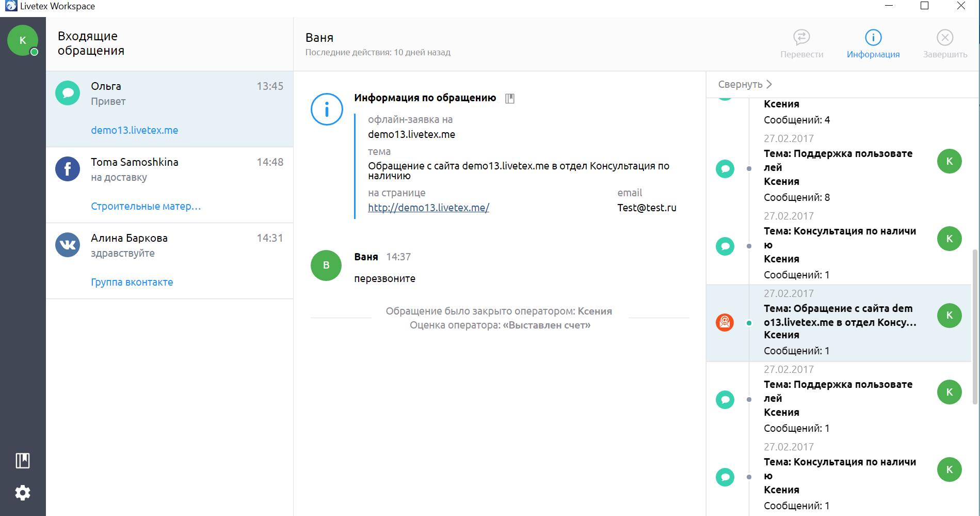Click chat icon of first Консультация по наличию entry
The height and width of the screenshot is (516, 980).
(725, 246)
